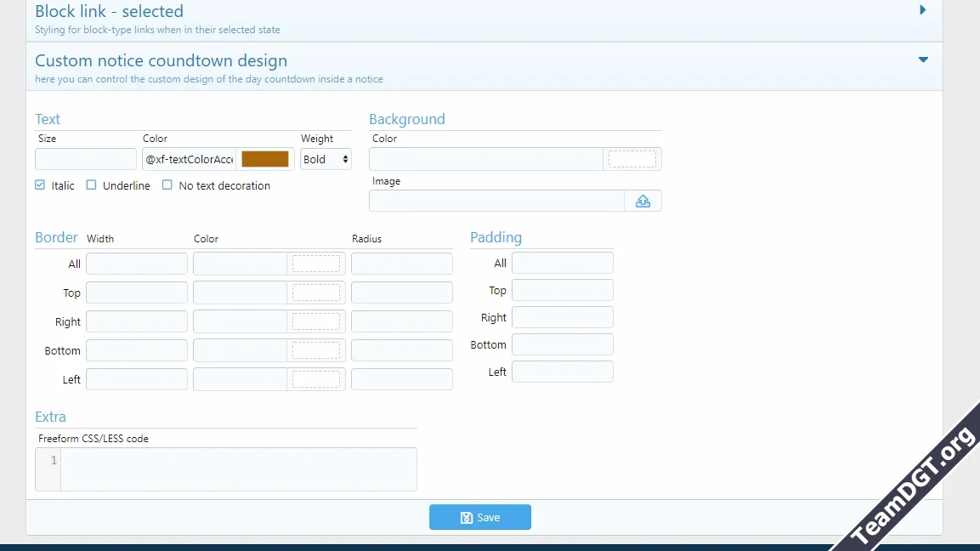Viewport: 980px width, 551px height.
Task: Click the Border Radius All input field
Action: click(x=401, y=263)
